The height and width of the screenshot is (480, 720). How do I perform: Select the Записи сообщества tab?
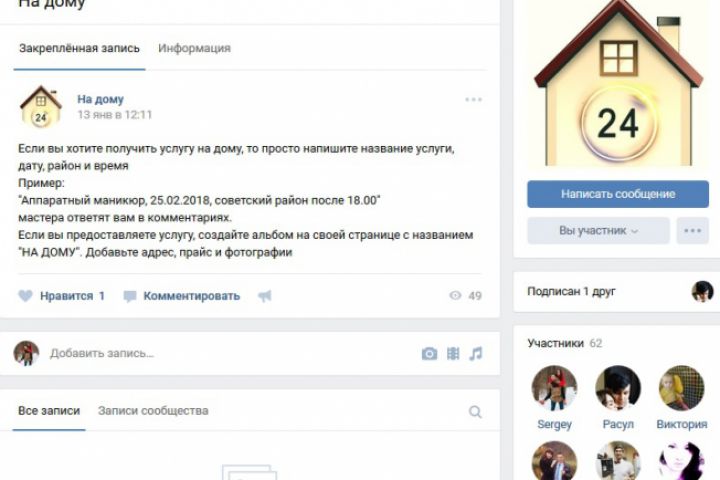153,411
